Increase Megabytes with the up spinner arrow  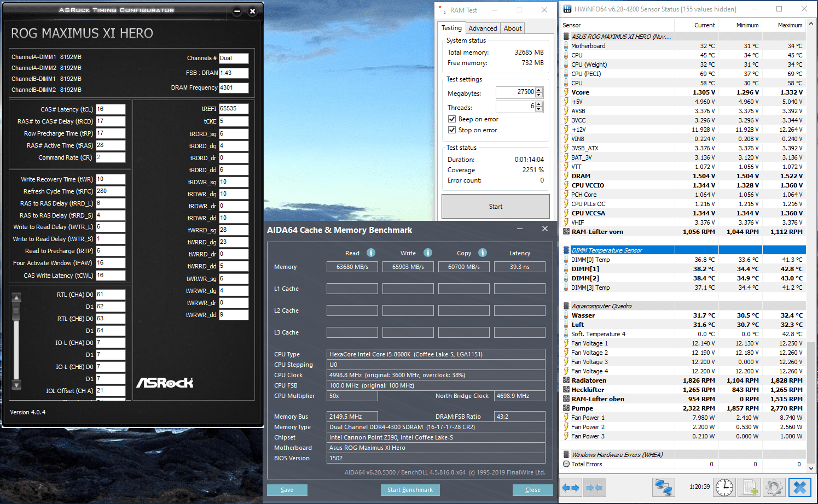tap(539, 90)
